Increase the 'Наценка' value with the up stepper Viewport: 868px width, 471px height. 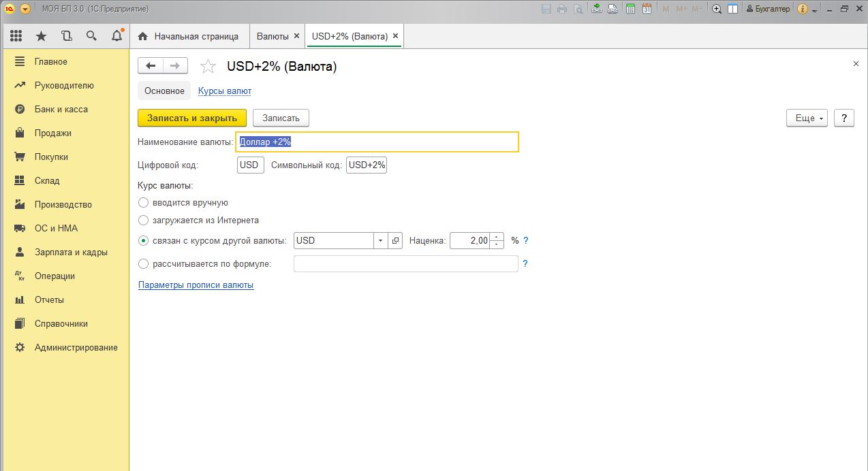(x=497, y=237)
